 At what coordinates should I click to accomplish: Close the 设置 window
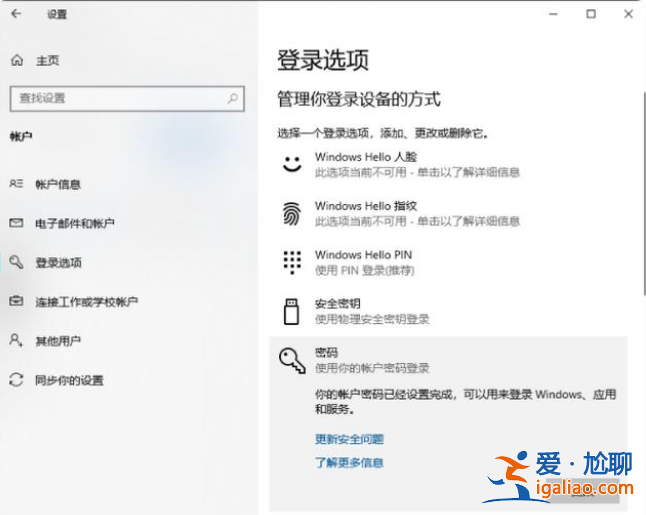pyautogui.click(x=628, y=14)
